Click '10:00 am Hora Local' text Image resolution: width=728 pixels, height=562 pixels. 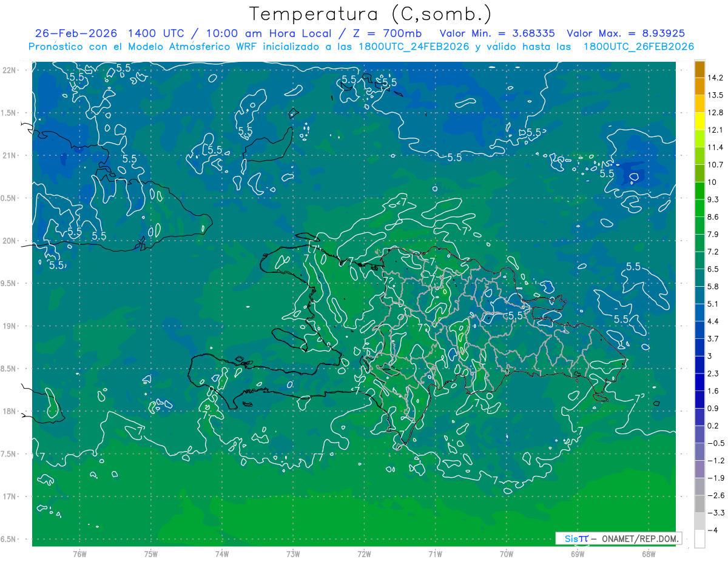[x=269, y=33]
